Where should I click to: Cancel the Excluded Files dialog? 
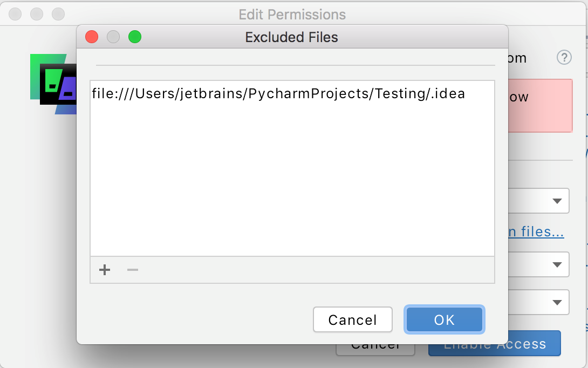coord(353,319)
